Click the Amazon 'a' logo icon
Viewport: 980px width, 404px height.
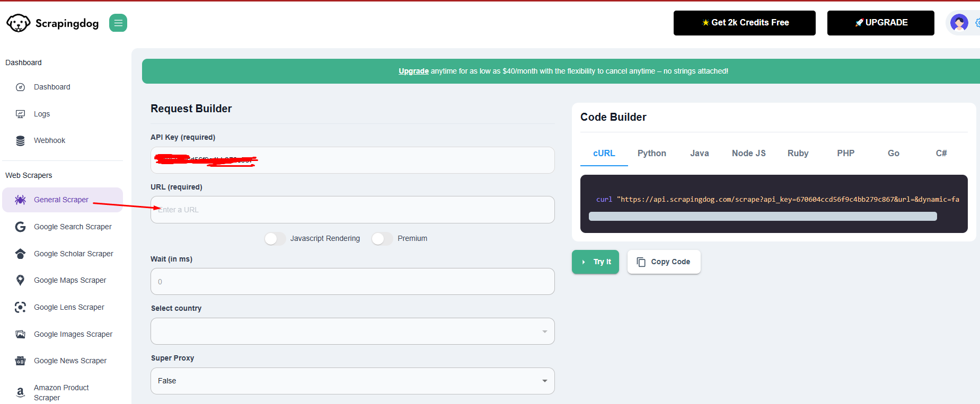(20, 392)
